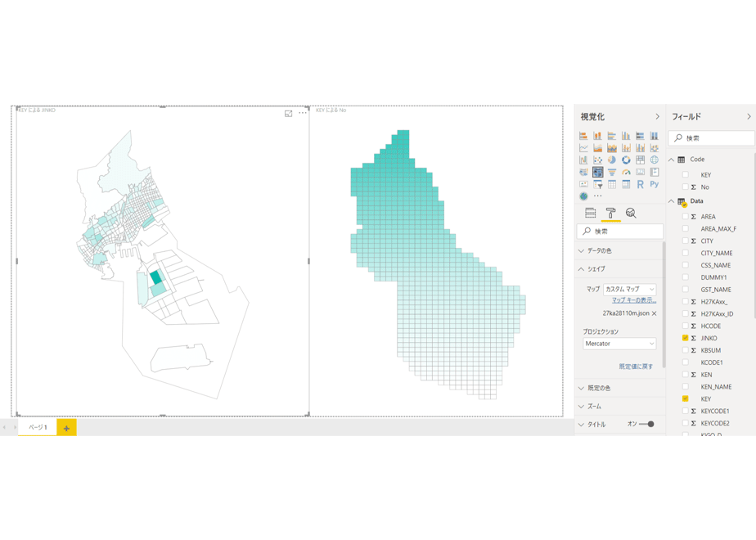Pick the scatter chart visual

[598, 160]
